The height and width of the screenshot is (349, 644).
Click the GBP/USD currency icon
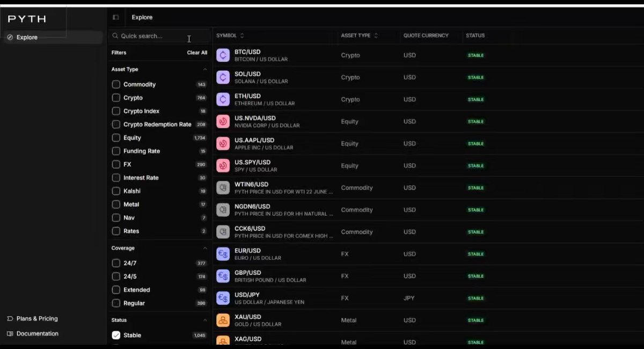pos(223,276)
